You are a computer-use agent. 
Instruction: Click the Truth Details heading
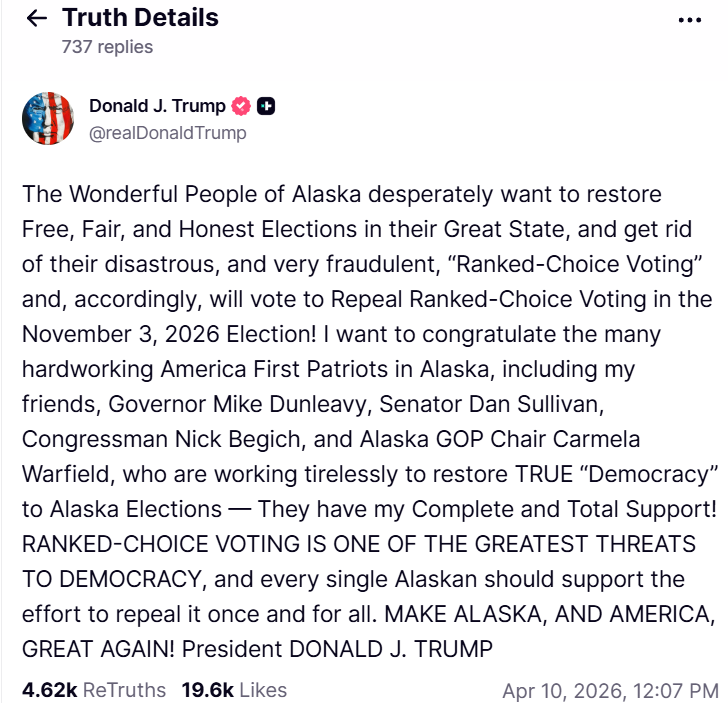(x=140, y=18)
